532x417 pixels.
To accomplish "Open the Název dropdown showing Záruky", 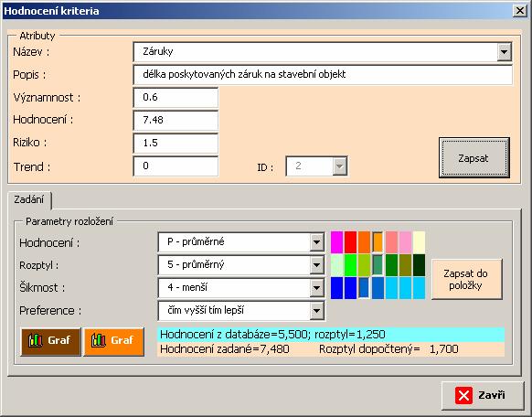I will click(505, 52).
